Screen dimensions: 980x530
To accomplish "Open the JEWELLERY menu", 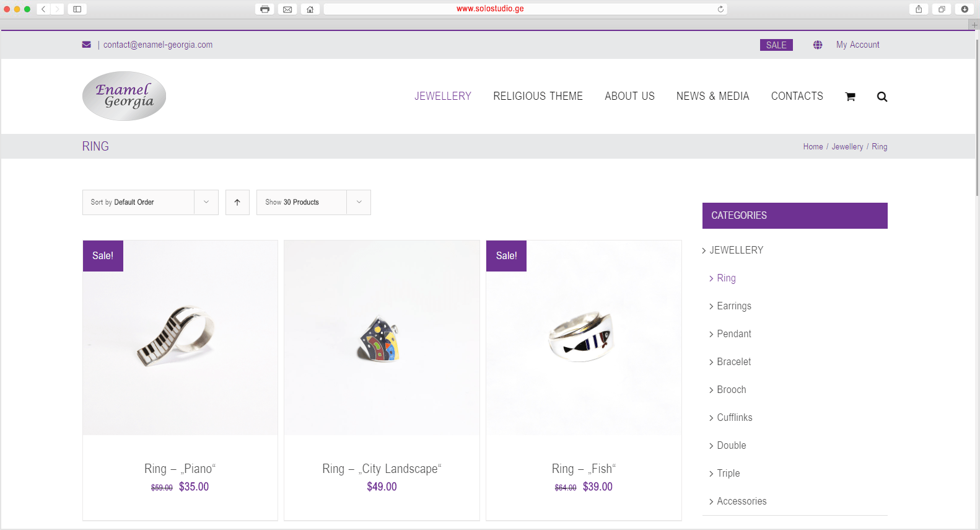I will (x=443, y=96).
